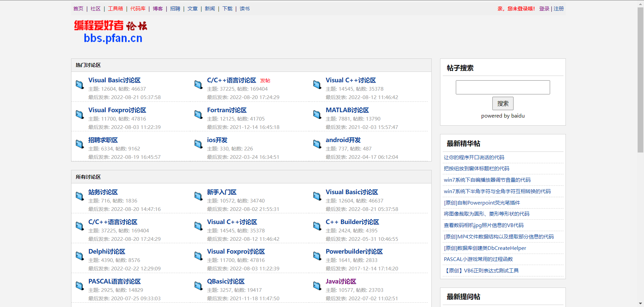
Task: Click the forum icon beside Powerbuilder讨论区
Action: coord(317,256)
